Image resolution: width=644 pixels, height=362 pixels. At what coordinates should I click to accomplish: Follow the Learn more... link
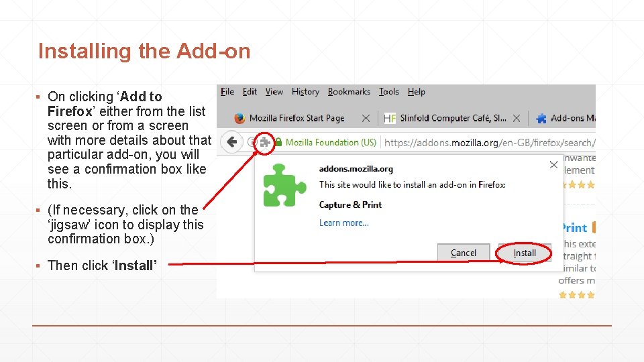344,223
